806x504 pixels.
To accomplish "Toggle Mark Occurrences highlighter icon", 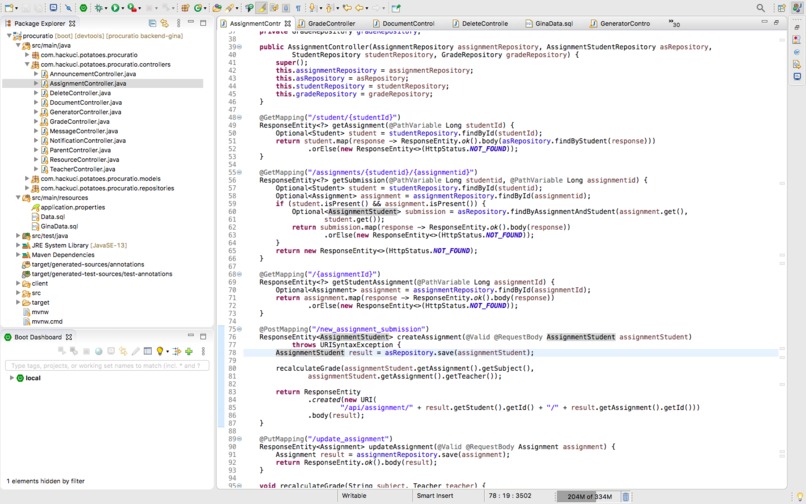I will pos(262,8).
